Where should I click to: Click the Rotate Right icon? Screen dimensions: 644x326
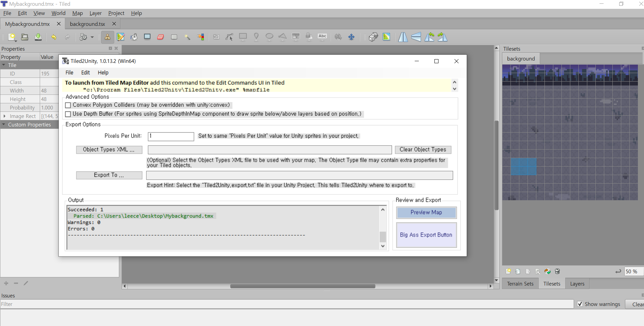click(443, 37)
